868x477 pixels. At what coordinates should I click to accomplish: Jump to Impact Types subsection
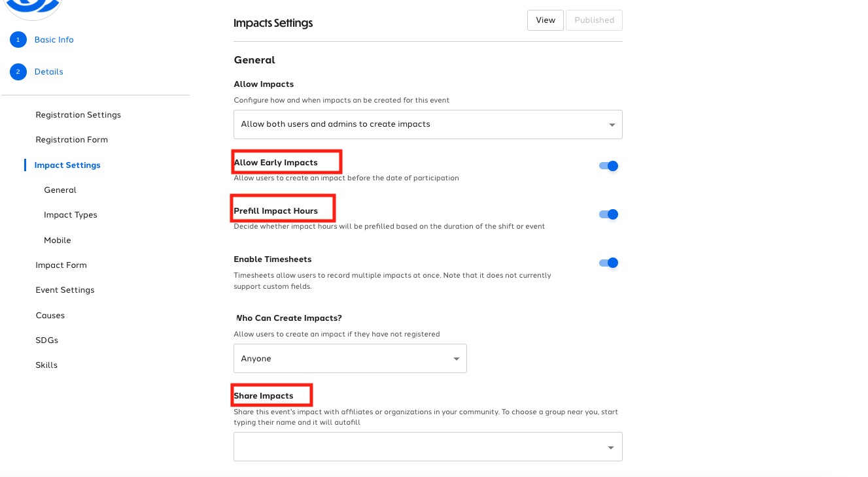(x=71, y=215)
